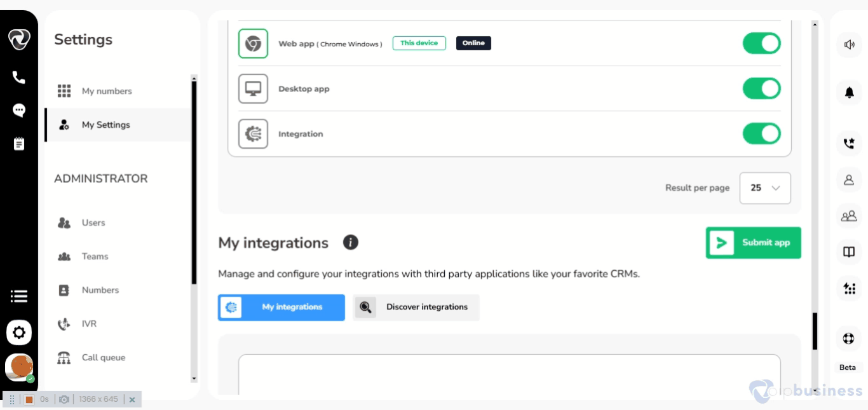The height and width of the screenshot is (410, 868).
Task: Click the settings sidebar scroll-up arrow
Action: coord(194,78)
